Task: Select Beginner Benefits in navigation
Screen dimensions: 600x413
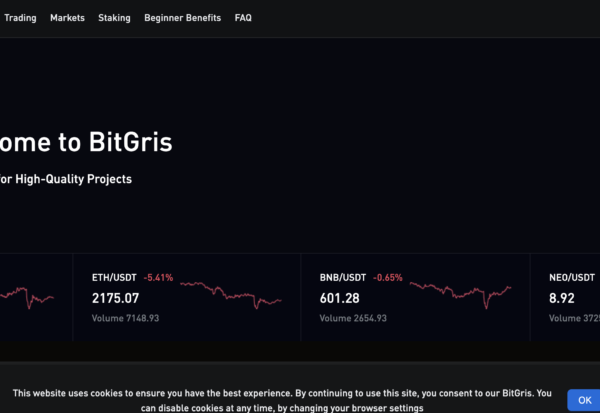Action: tap(183, 18)
